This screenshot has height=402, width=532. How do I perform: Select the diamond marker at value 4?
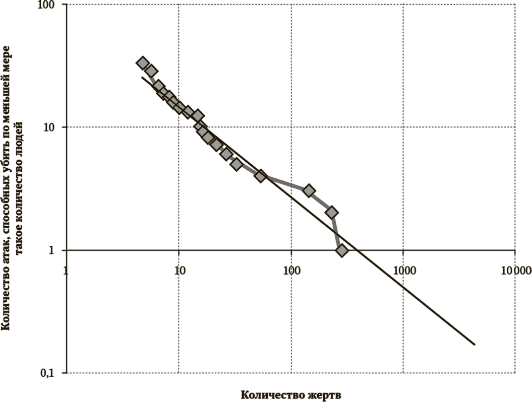click(x=260, y=176)
